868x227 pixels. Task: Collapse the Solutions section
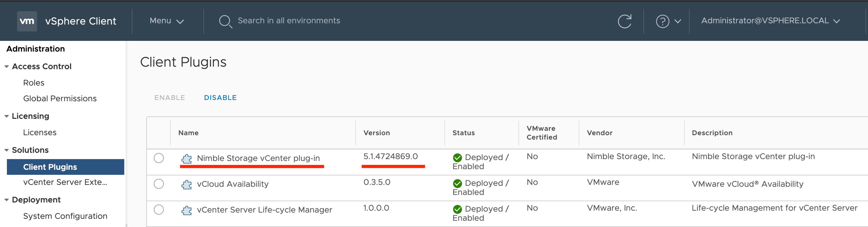click(x=6, y=150)
